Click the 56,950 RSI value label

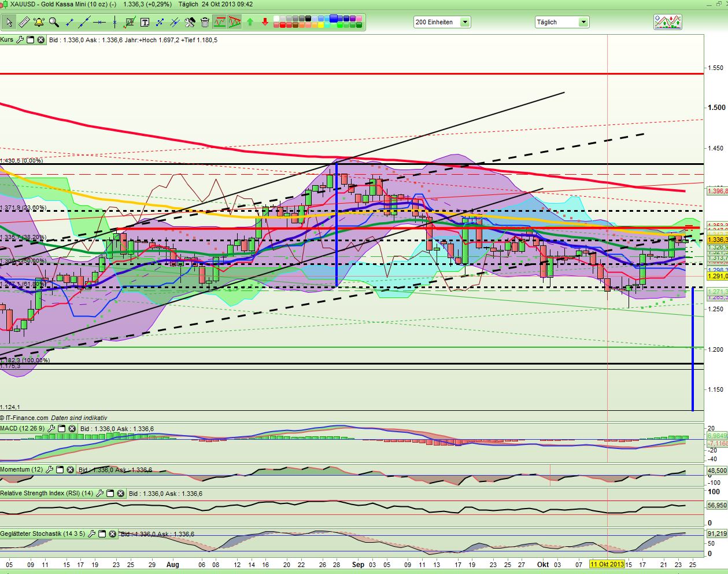pos(717,505)
